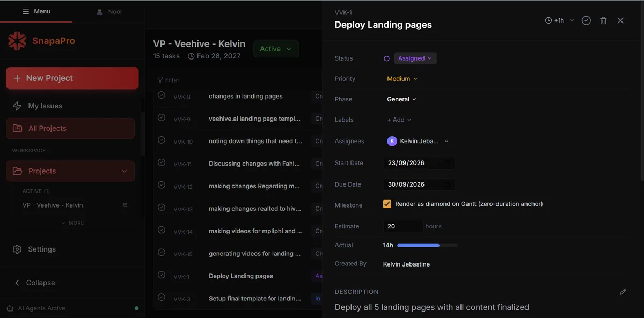Click the Actual hours progress bar
644x318 pixels.
coord(427,245)
